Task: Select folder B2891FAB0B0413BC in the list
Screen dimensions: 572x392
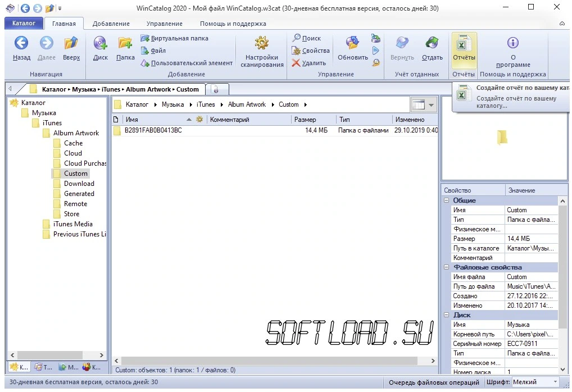Action: (153, 130)
